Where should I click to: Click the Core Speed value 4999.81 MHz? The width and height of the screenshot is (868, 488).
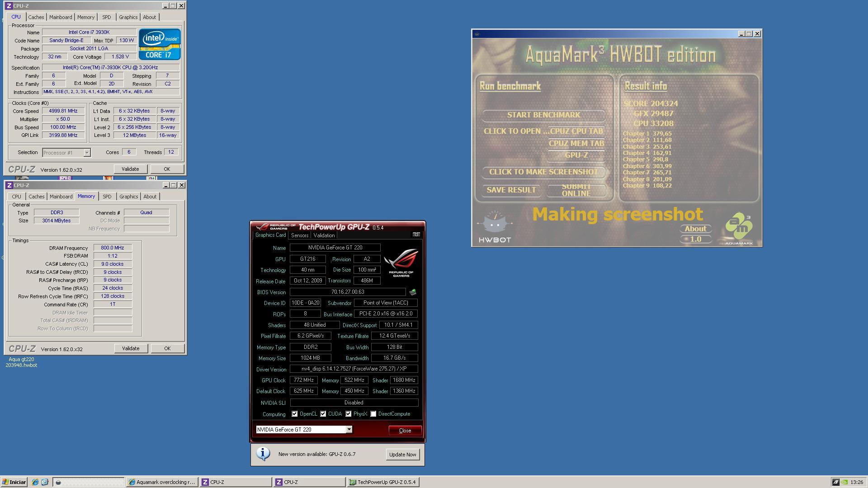click(63, 111)
